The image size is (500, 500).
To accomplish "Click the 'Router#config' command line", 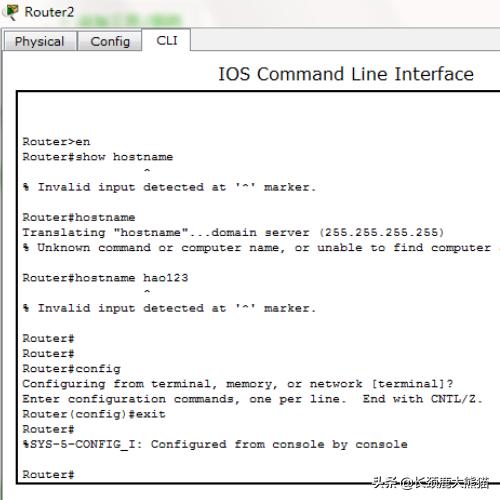I will click(x=71, y=369).
